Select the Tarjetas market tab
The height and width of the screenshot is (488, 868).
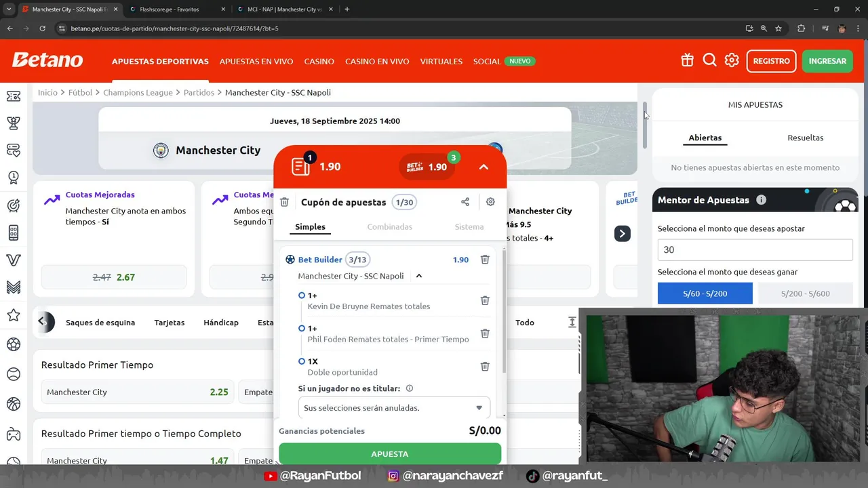(x=170, y=323)
